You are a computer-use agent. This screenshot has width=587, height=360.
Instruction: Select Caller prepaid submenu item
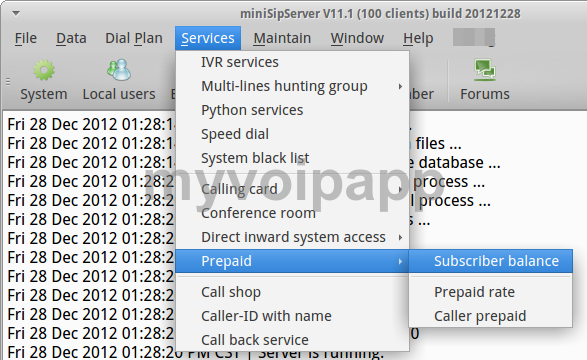[491, 316]
